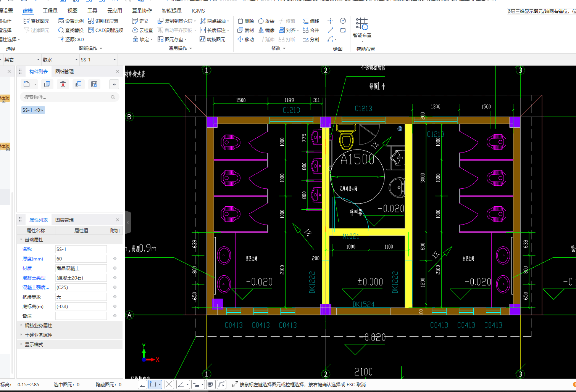The width and height of the screenshot is (576, 392).
Task: Open 散水 component type dropdown
Action: tap(76, 60)
